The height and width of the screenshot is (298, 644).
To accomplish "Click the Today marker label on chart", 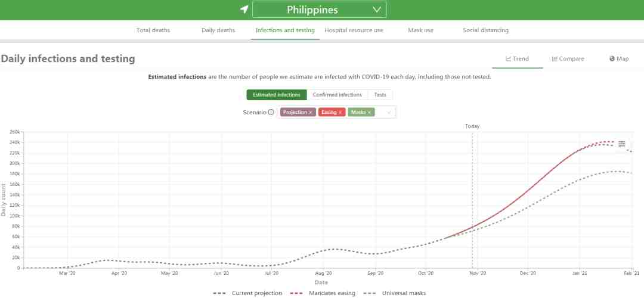I will (472, 126).
